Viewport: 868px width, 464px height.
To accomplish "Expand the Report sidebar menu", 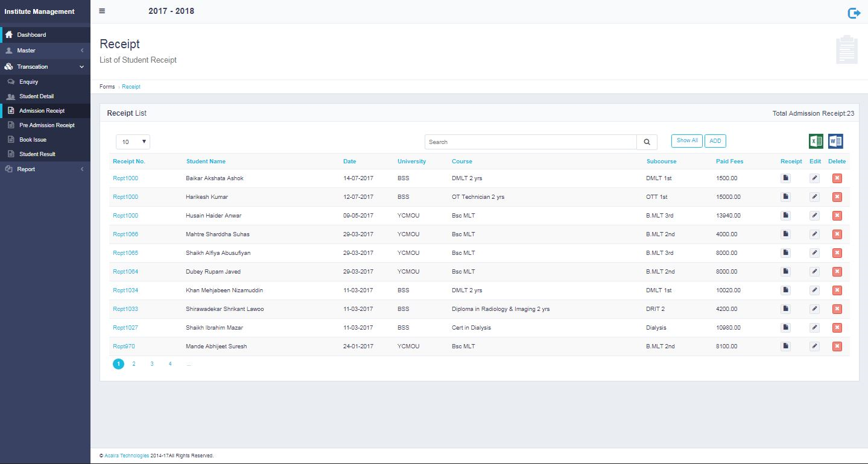I will (x=45, y=169).
